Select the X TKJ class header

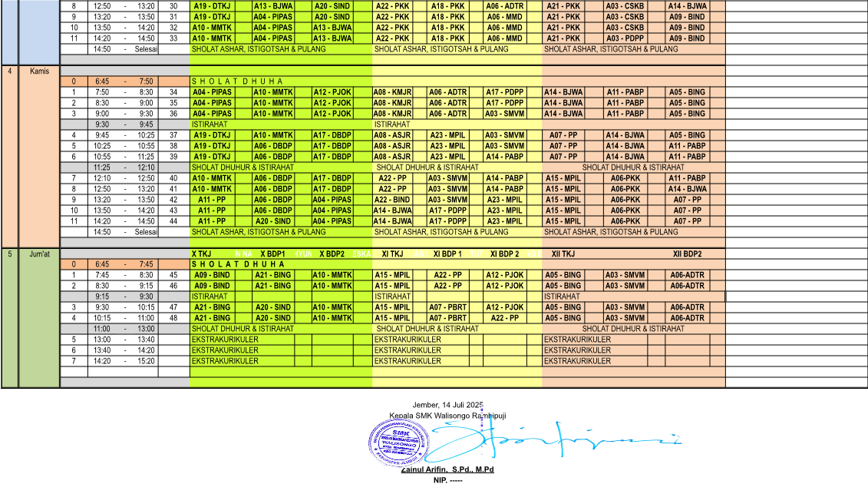pyautogui.click(x=202, y=254)
